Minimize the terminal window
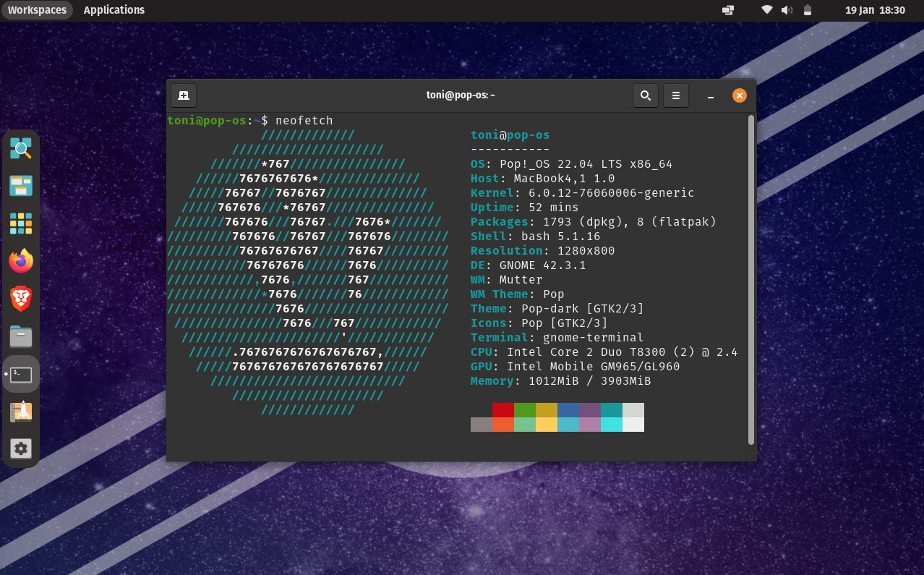 [x=711, y=95]
